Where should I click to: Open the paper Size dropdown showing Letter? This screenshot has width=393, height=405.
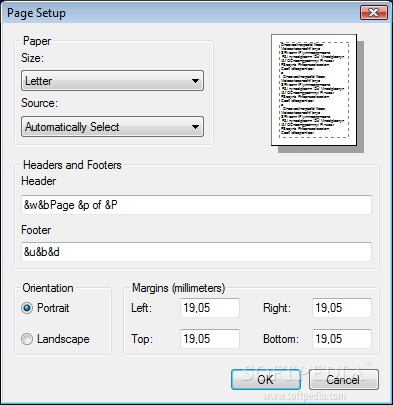[x=112, y=81]
